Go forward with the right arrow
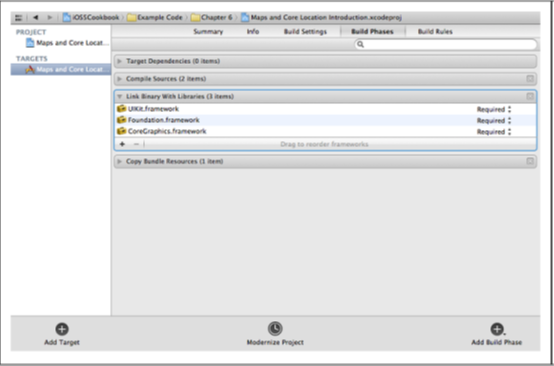Image resolution: width=554 pixels, height=366 pixels. click(50, 18)
